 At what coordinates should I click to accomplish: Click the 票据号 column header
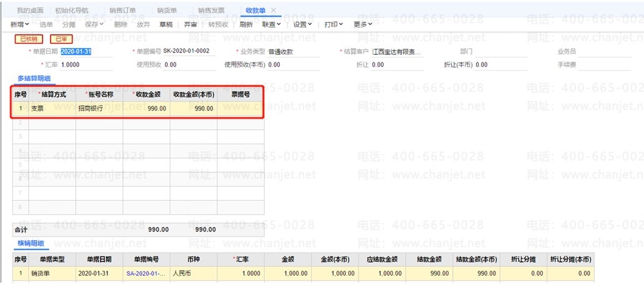click(240, 94)
